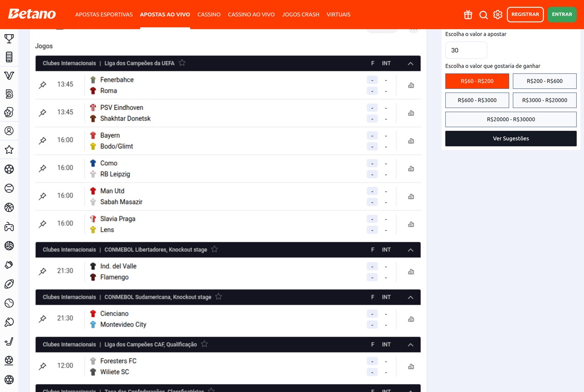Collapse the CONMEBOL Libertadores section

pos(411,250)
